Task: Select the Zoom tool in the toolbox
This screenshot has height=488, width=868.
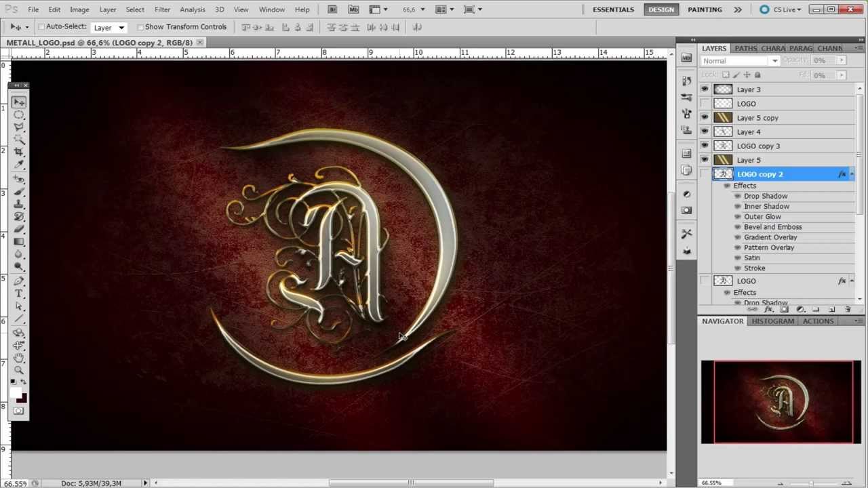Action: [x=19, y=370]
